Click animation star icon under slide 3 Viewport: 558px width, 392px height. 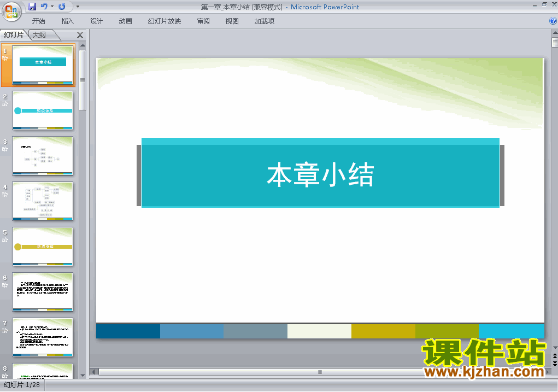coord(5,149)
